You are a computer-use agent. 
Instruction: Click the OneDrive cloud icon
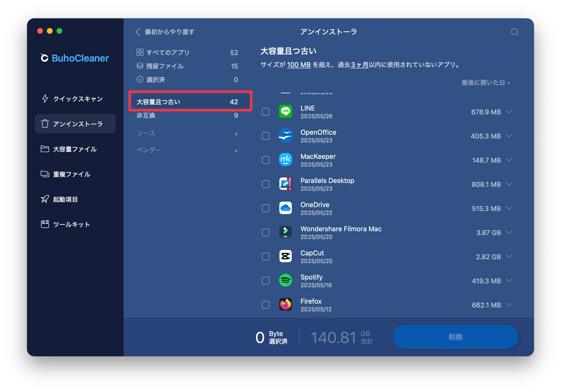click(x=285, y=208)
